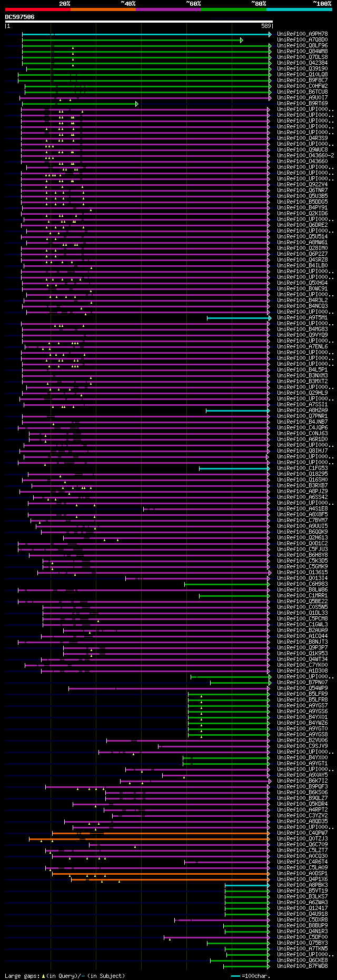
Task: Select the UniRef100_B7FWD8 label
Action: 302,966
